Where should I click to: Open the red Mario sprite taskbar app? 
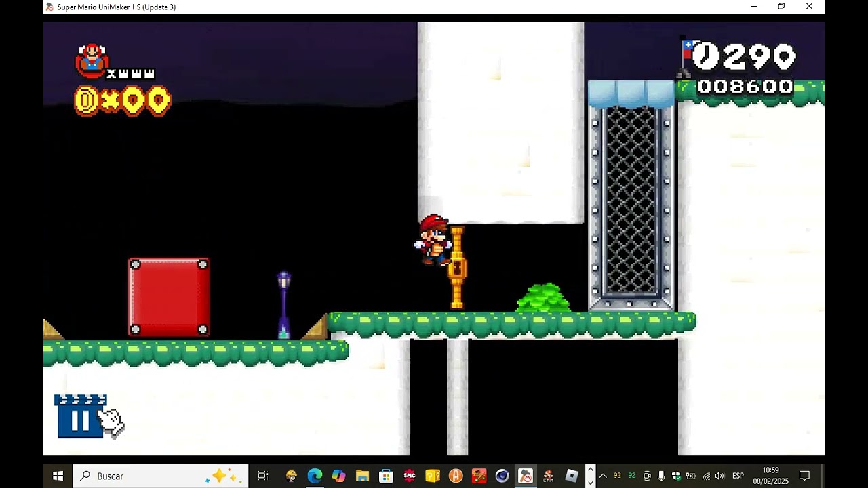(x=479, y=476)
